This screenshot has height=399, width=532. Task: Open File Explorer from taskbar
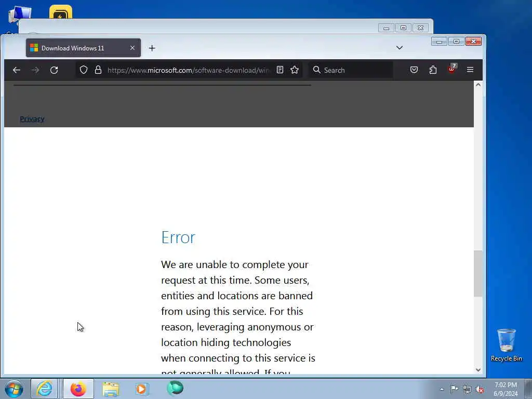coord(111,389)
